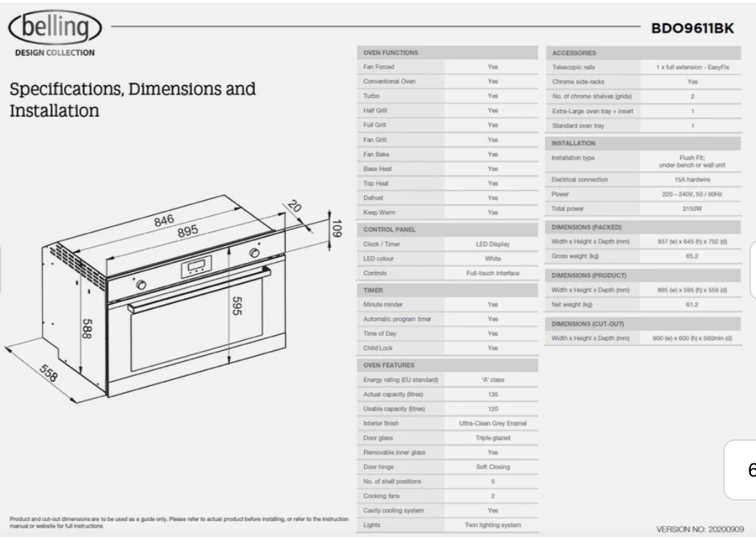756x540 pixels.
Task: Select the Minute minder row label
Action: coord(383,304)
